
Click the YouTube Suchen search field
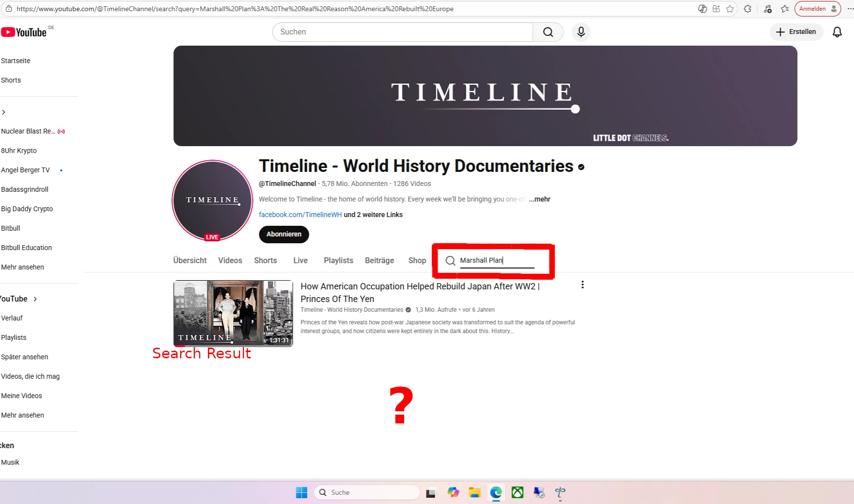pyautogui.click(x=403, y=32)
